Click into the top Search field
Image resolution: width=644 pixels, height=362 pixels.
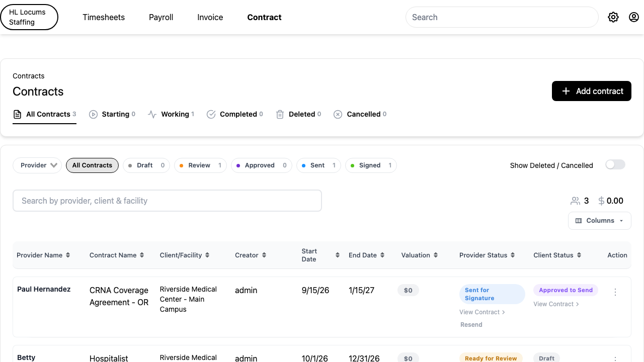502,17
